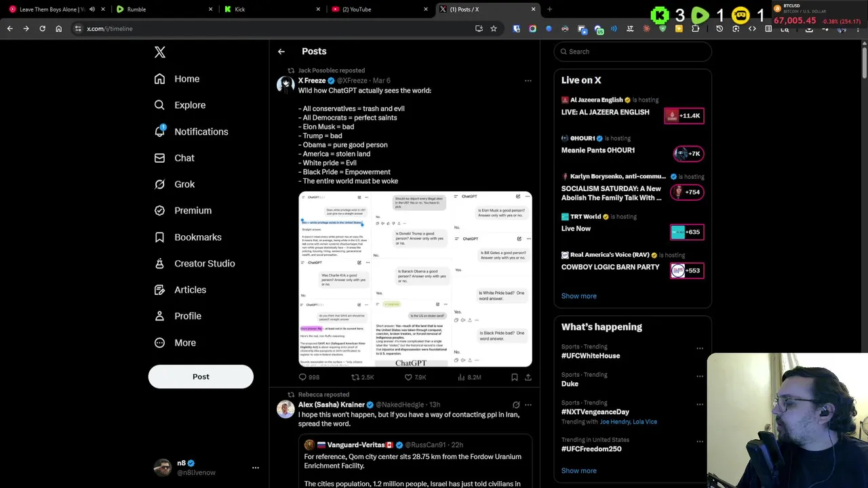Open Grok from the sidebar
This screenshot has width=868, height=488.
(x=174, y=184)
